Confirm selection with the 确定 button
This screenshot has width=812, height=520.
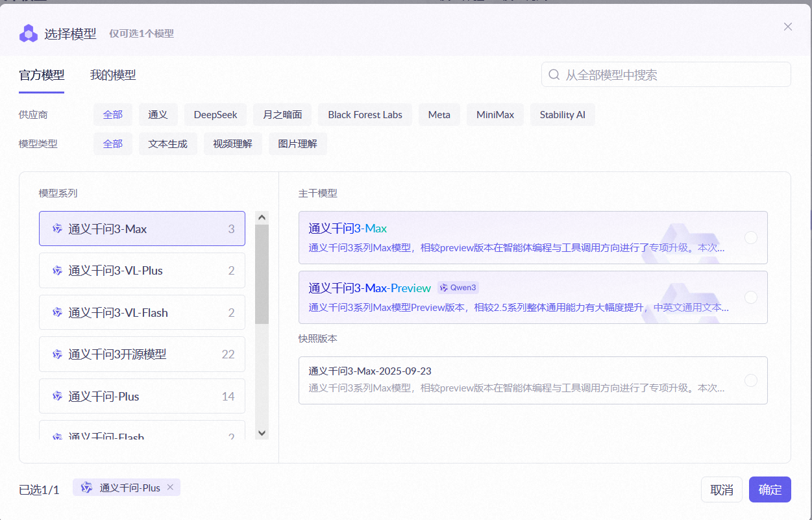tap(770, 489)
